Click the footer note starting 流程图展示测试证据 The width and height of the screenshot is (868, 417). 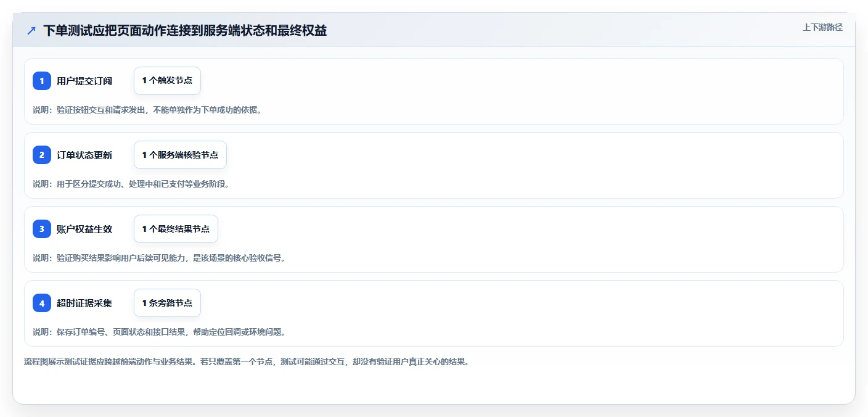tap(247, 361)
